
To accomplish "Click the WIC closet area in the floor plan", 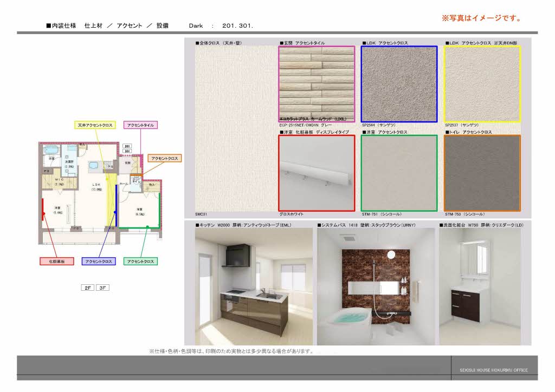I will pyautogui.click(x=59, y=181).
